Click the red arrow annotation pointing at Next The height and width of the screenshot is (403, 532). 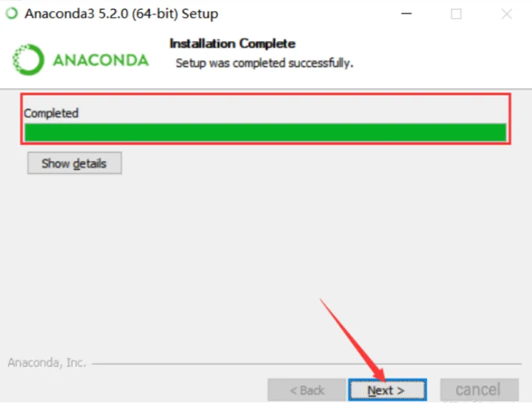353,340
